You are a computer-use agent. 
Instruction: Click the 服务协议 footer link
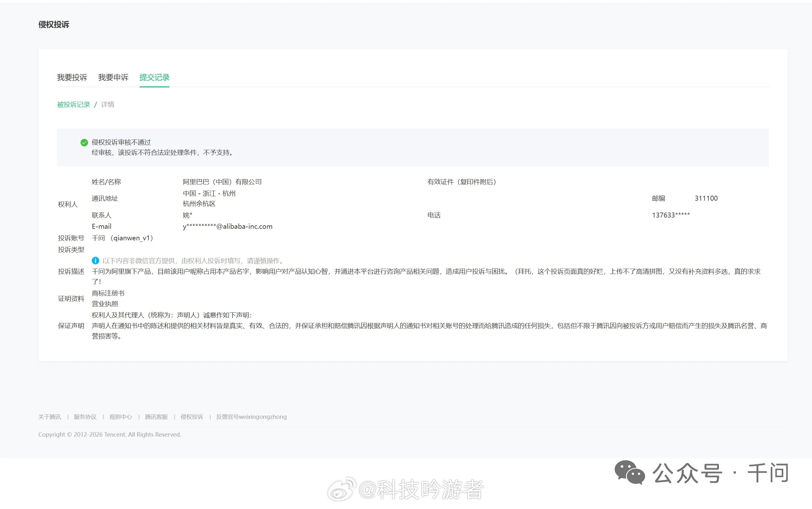(85, 416)
